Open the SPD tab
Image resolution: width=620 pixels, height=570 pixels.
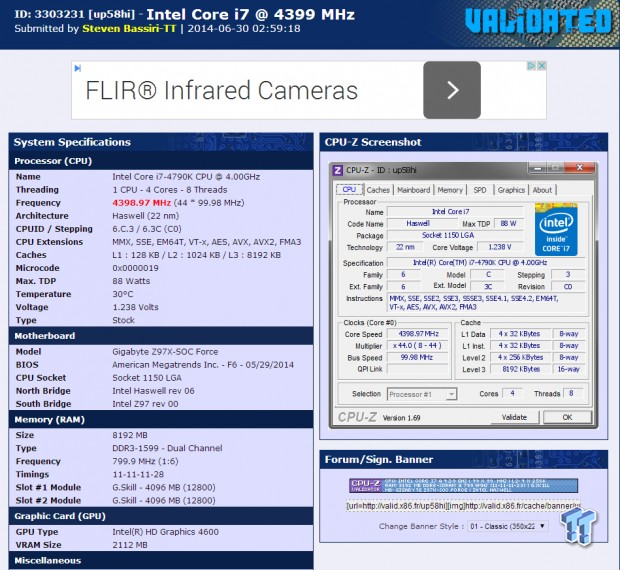click(480, 190)
